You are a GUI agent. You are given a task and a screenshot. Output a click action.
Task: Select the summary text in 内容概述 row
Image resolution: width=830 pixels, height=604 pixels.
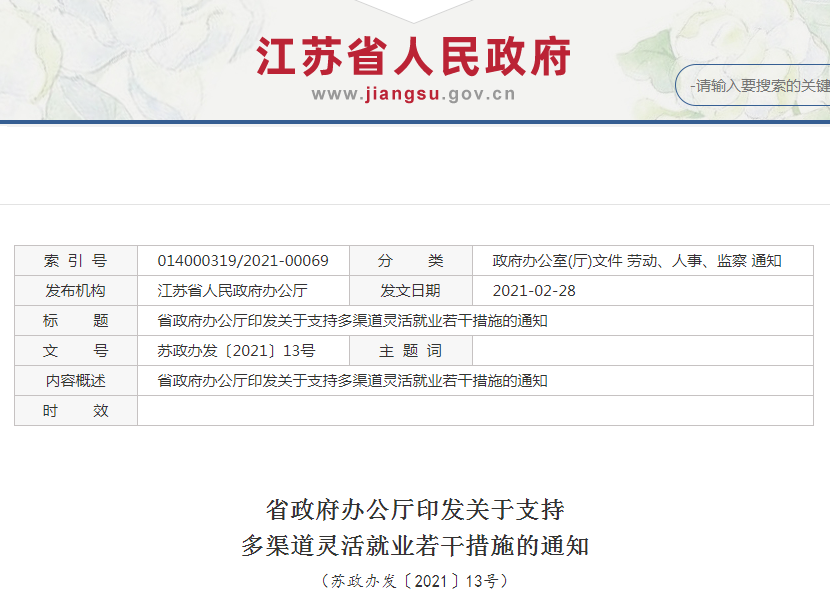(x=353, y=381)
